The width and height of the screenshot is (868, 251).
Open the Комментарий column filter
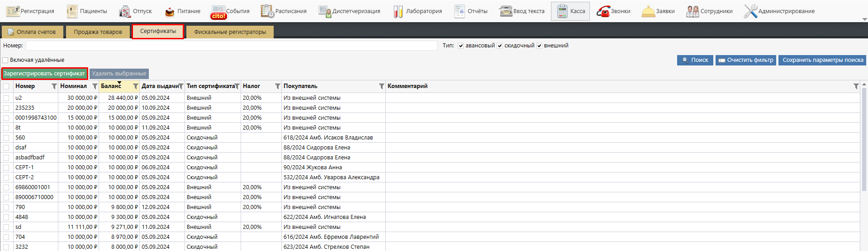[856, 86]
